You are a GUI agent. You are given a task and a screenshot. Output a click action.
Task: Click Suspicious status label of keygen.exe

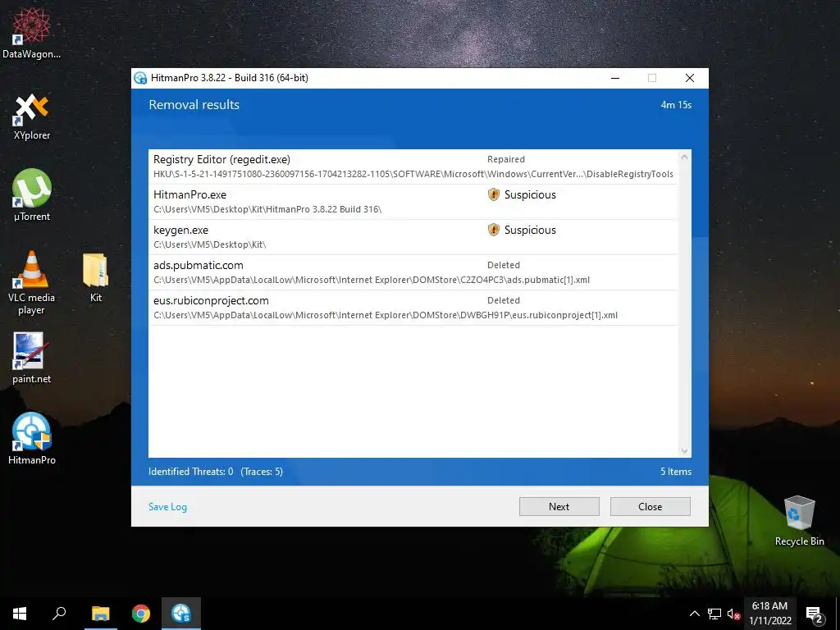[x=530, y=230]
